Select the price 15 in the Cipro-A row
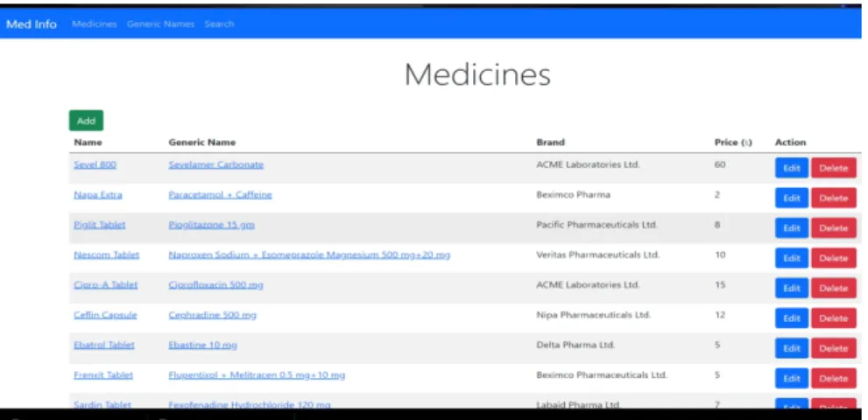868x420 pixels. coord(720,285)
